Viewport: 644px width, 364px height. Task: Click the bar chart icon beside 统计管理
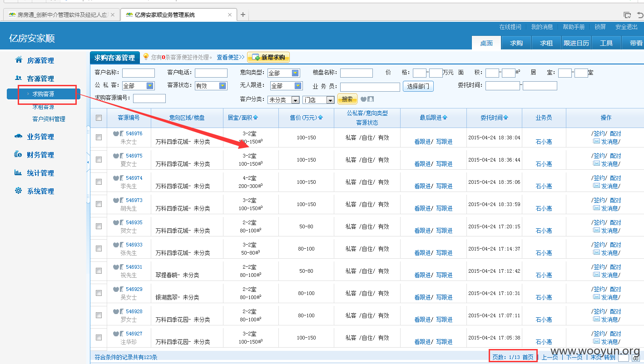(19, 172)
